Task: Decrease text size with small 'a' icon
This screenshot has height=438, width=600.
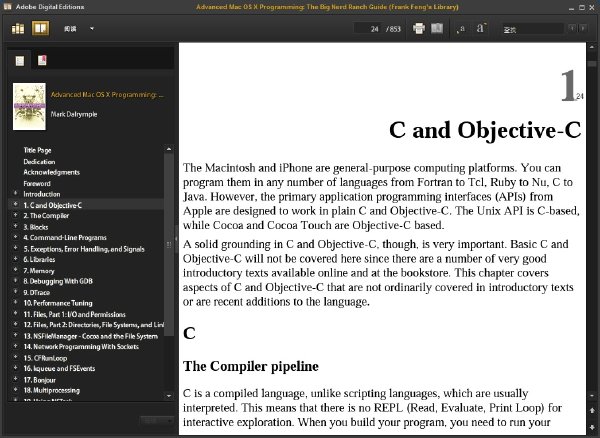Action: 461,29
